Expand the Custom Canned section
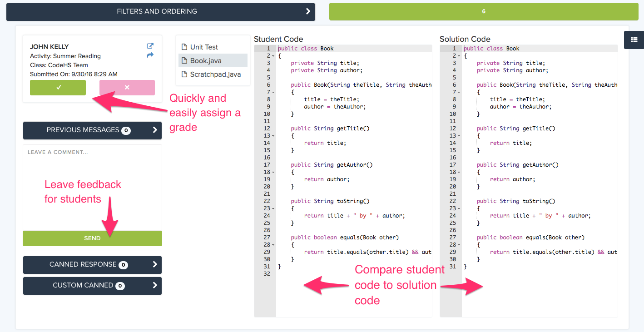The height and width of the screenshot is (332, 644). [x=92, y=286]
